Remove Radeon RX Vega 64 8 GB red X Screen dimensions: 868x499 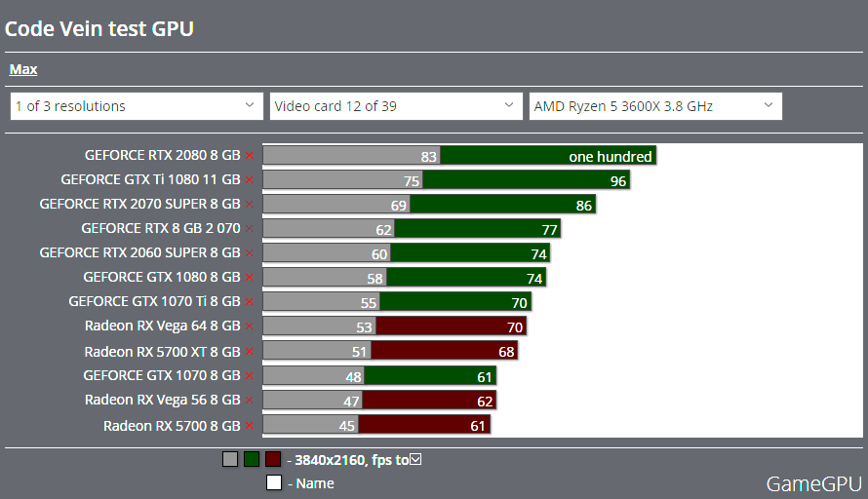[249, 326]
